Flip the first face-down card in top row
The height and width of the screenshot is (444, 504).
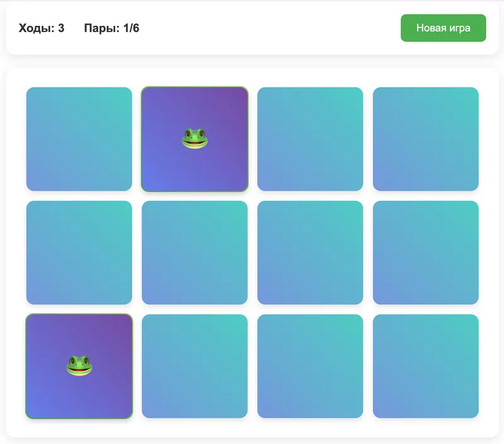click(x=79, y=139)
